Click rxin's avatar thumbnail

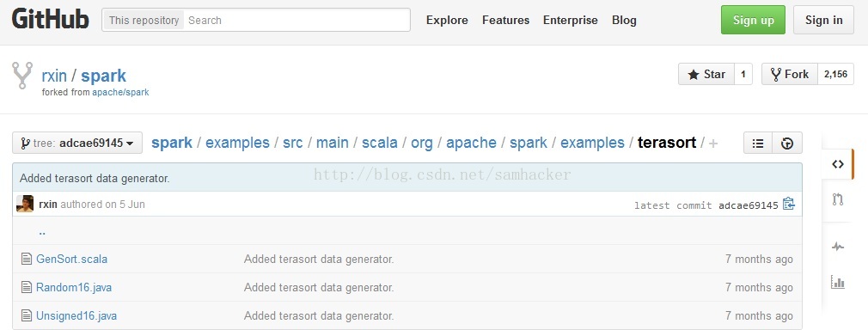point(25,204)
